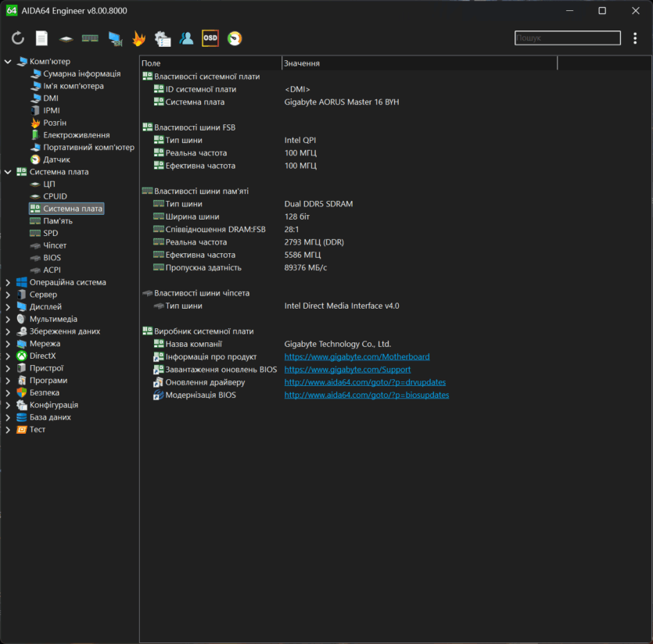653x644 pixels.
Task: Open the aida64 biosupdates link
Action: [x=366, y=395]
